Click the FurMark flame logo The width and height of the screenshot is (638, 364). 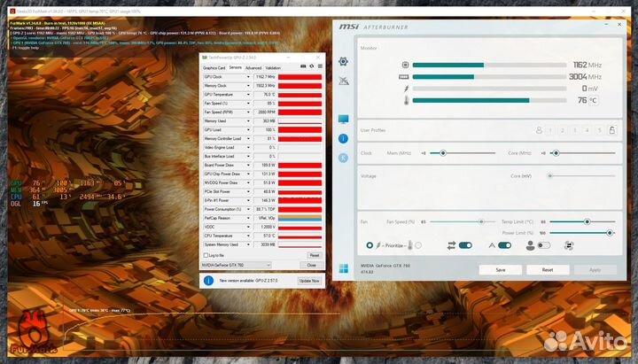[x=35, y=331]
